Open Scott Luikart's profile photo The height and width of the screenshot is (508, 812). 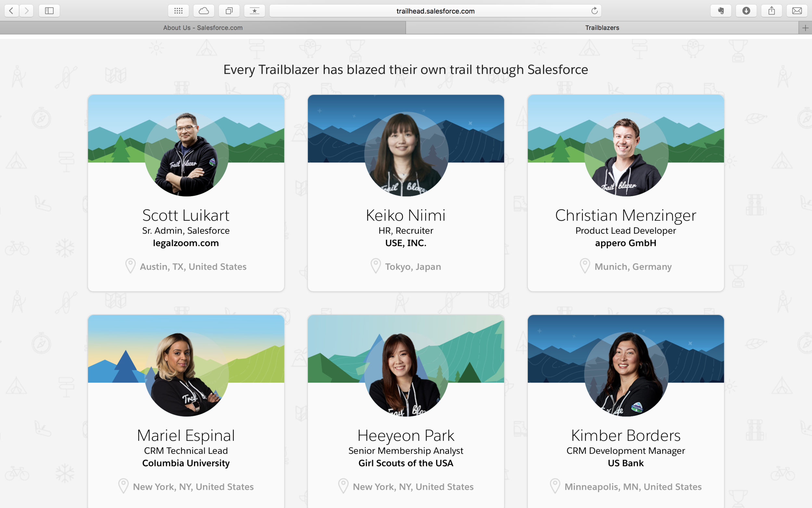click(x=186, y=155)
